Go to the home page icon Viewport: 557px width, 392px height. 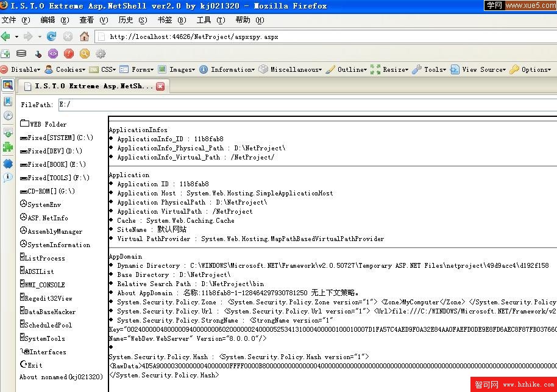[x=84, y=36]
